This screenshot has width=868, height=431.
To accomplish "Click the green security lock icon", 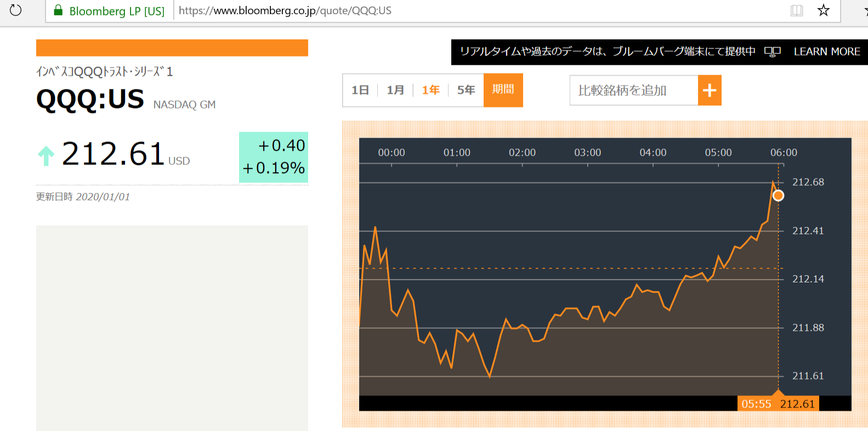I will [58, 10].
